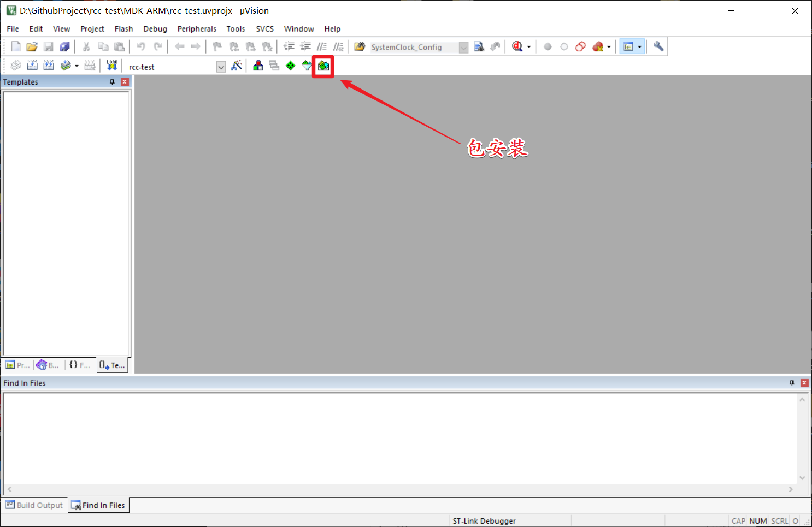Open the Project menu
The width and height of the screenshot is (812, 527).
92,29
